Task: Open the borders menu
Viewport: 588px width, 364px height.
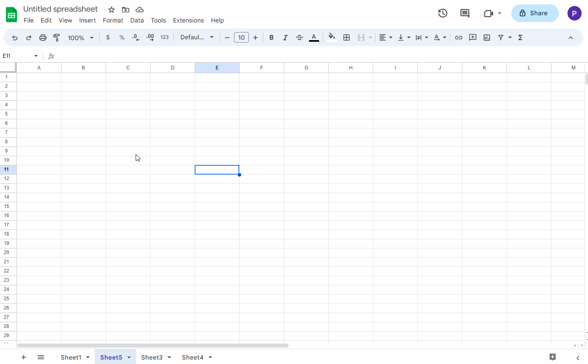Action: coord(347,37)
